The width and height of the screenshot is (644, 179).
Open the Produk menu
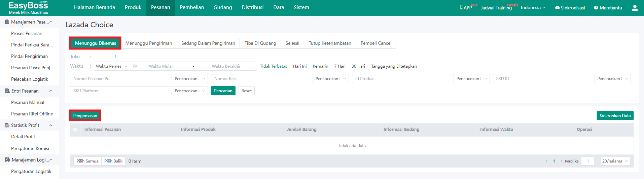pos(133,7)
